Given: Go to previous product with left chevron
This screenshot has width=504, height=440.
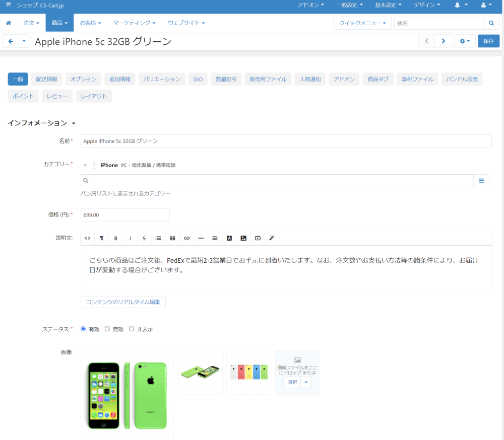Looking at the screenshot, I should tap(427, 41).
